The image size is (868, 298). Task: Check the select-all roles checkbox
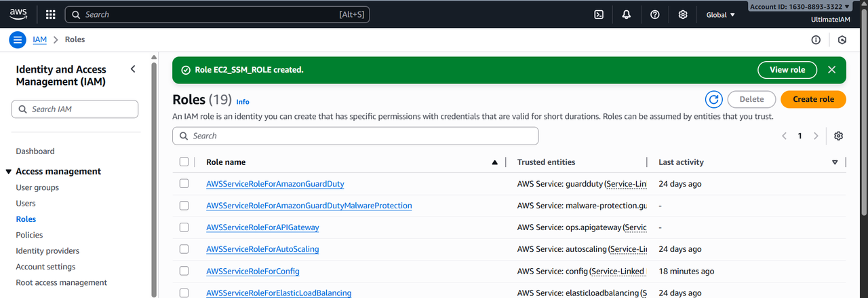pyautogui.click(x=184, y=162)
